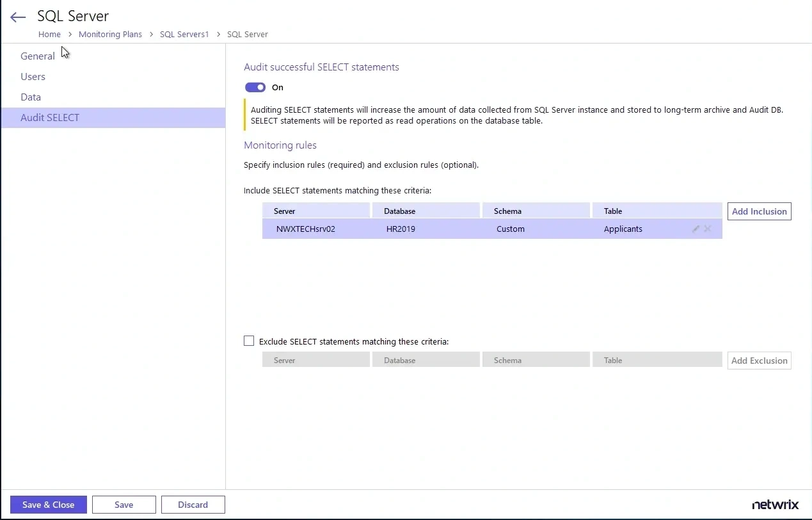The height and width of the screenshot is (520, 812).
Task: Edit the Applicants inclusion rule
Action: [696, 229]
